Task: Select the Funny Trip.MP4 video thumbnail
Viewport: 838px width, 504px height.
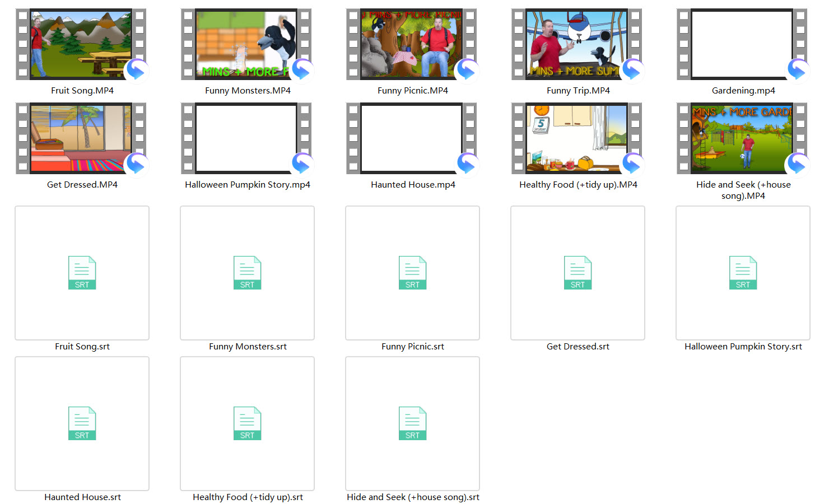Action: 577,44
